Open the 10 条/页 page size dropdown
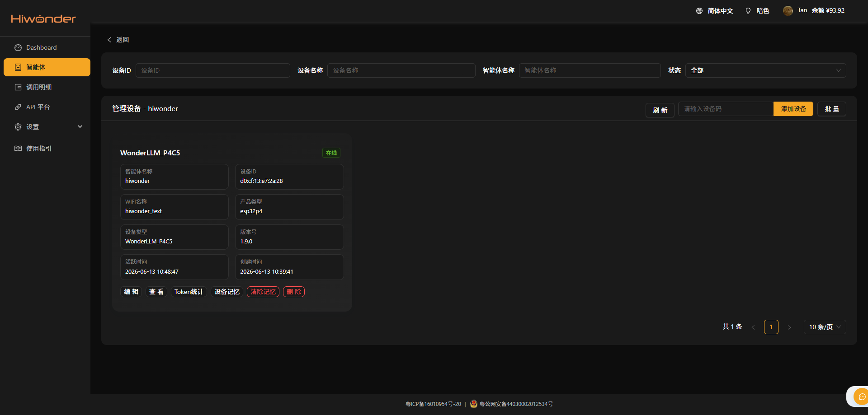 pos(825,327)
